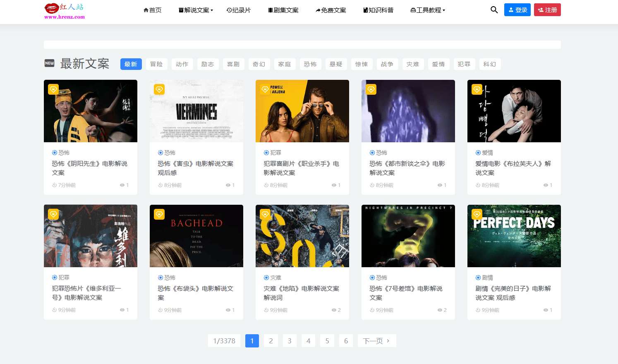The height and width of the screenshot is (364, 618).
Task: Click VIP diamond badge on 布拉芙夫人 thumbnail
Action: point(477,89)
